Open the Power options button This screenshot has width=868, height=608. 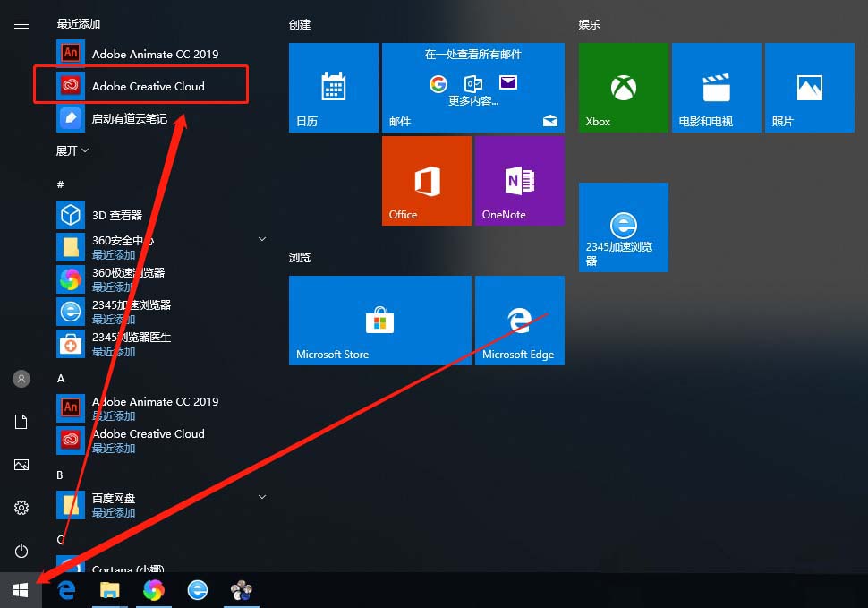pos(21,551)
